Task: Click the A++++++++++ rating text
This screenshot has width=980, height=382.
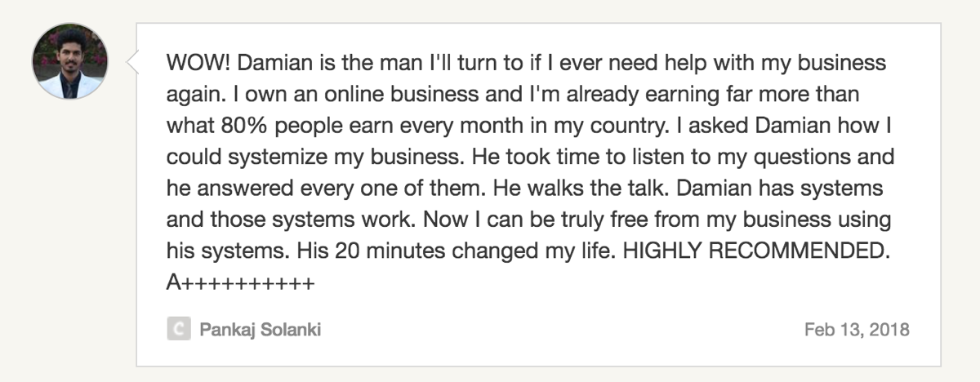Action: (240, 283)
